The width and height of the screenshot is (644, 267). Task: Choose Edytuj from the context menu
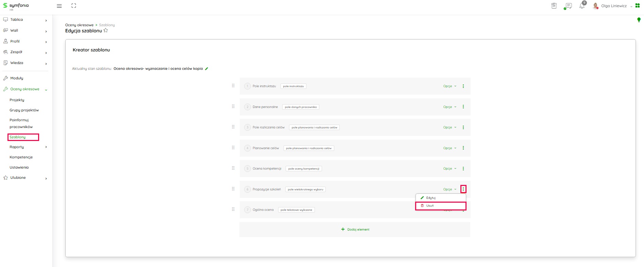pos(430,198)
